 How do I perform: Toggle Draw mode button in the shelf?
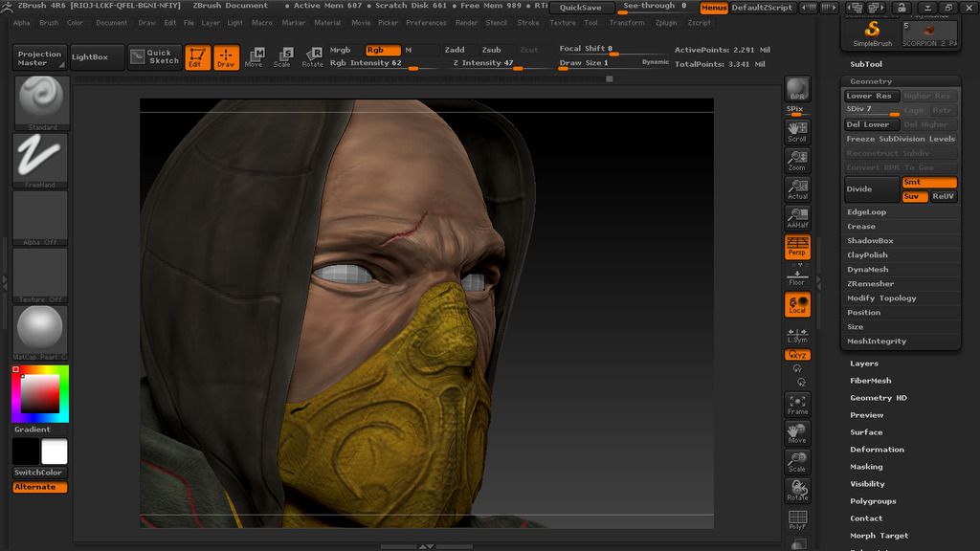point(226,57)
